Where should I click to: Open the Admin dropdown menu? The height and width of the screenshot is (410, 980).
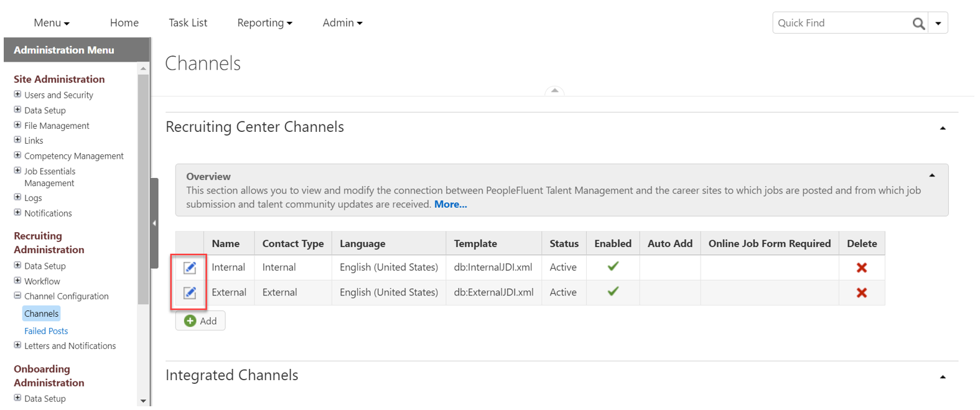coord(342,23)
